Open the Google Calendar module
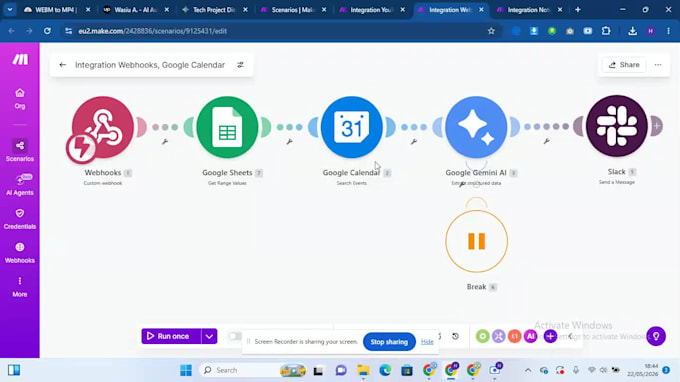Screen dimensions: 680x382 tap(352, 127)
